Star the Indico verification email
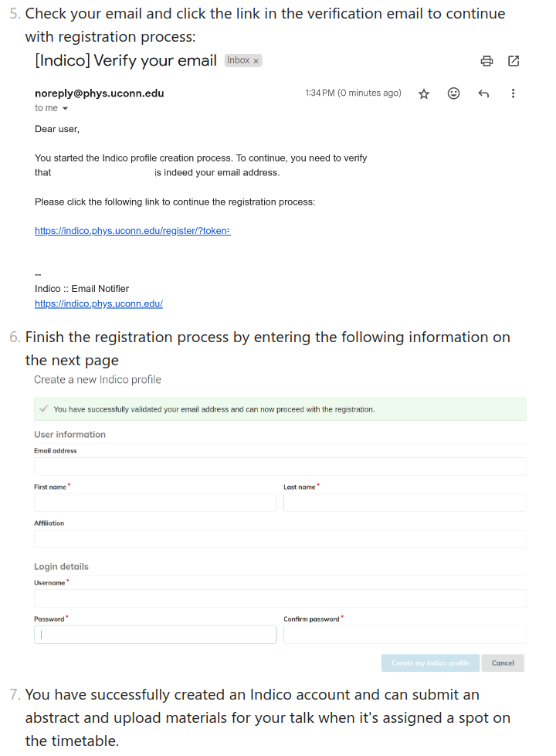Screen dimensions: 556x756 (x=424, y=93)
